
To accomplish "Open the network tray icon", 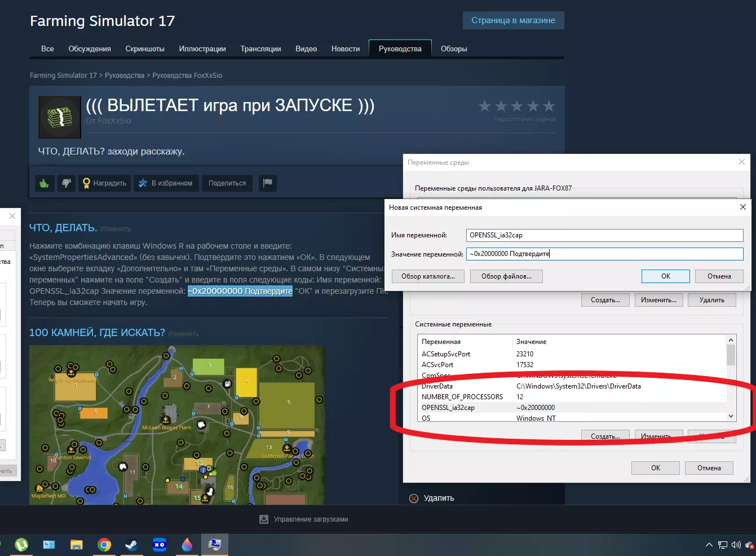I will click(x=723, y=545).
